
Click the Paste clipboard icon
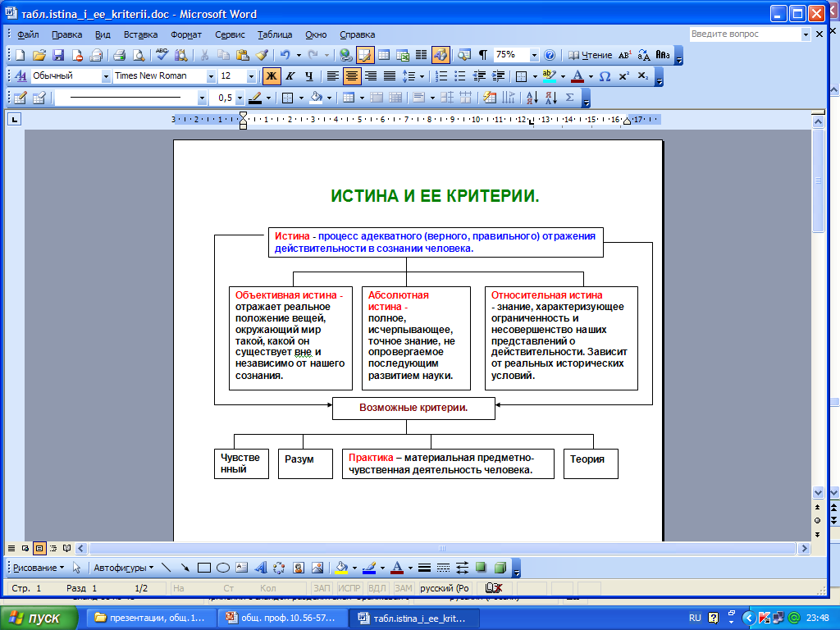click(243, 55)
